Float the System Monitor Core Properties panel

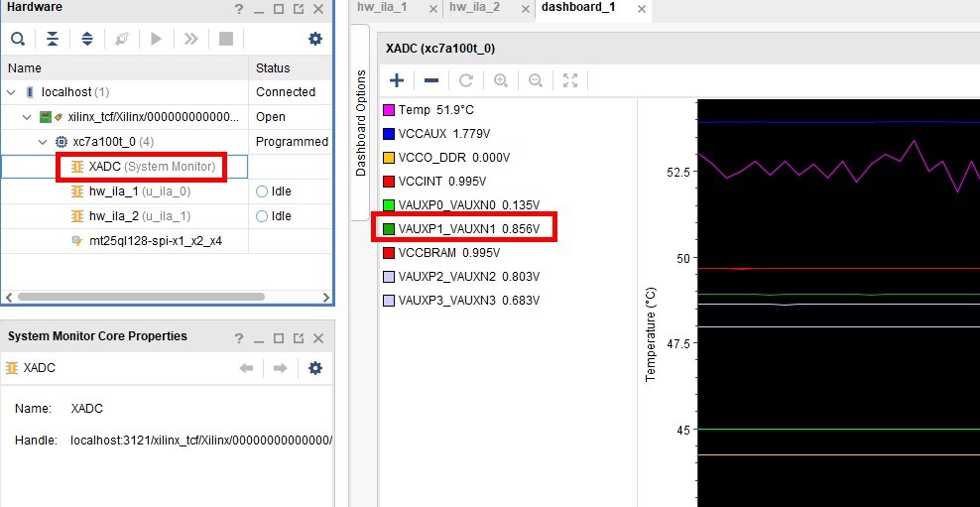click(299, 338)
